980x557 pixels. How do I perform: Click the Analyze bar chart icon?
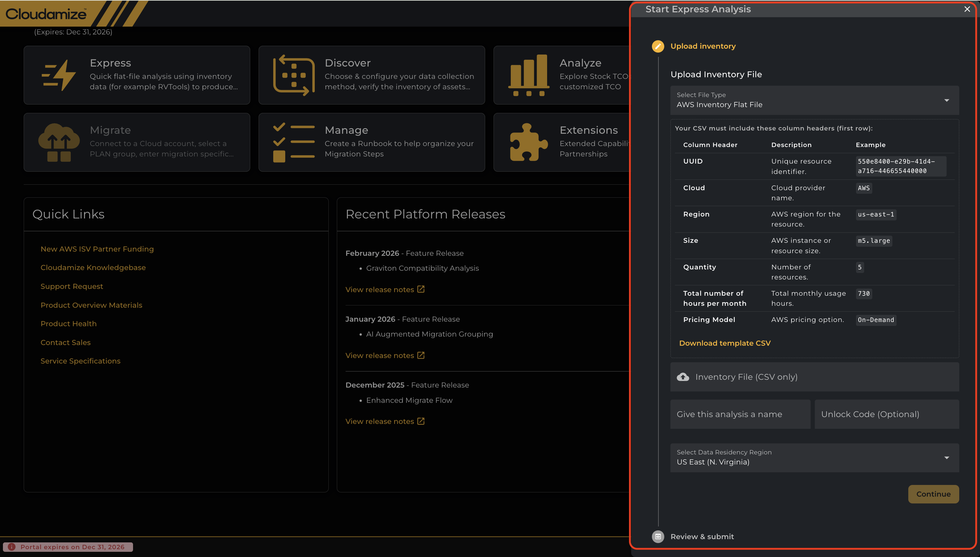click(529, 75)
